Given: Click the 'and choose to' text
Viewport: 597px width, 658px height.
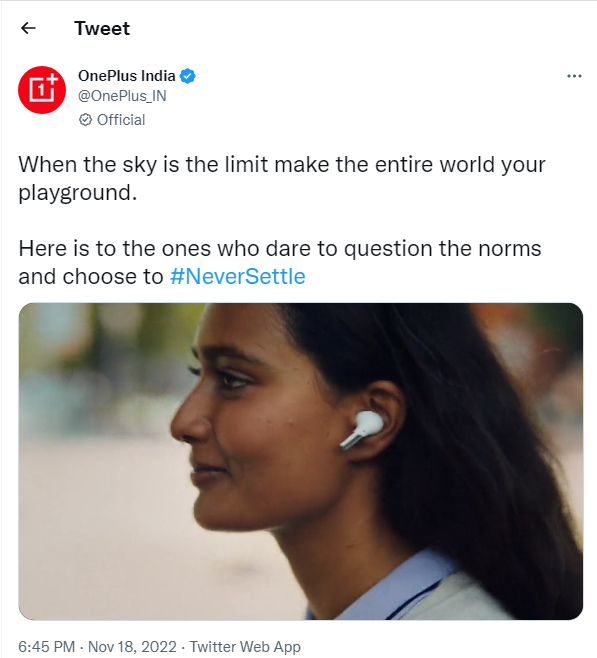Looking at the screenshot, I should pos(91,277).
